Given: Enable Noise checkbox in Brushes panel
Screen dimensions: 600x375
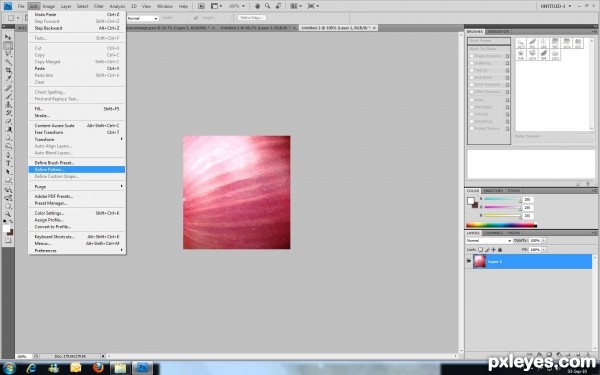Looking at the screenshot, I should (x=472, y=100).
